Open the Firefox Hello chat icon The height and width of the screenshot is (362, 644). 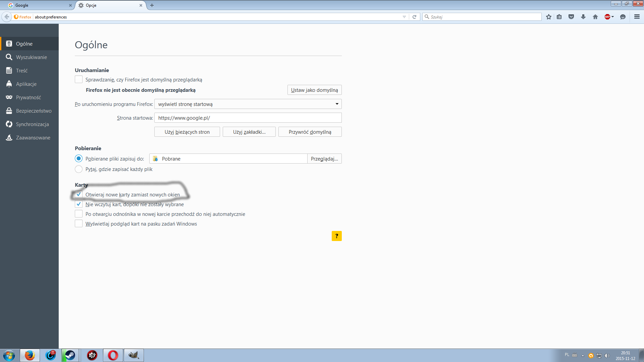pyautogui.click(x=623, y=17)
